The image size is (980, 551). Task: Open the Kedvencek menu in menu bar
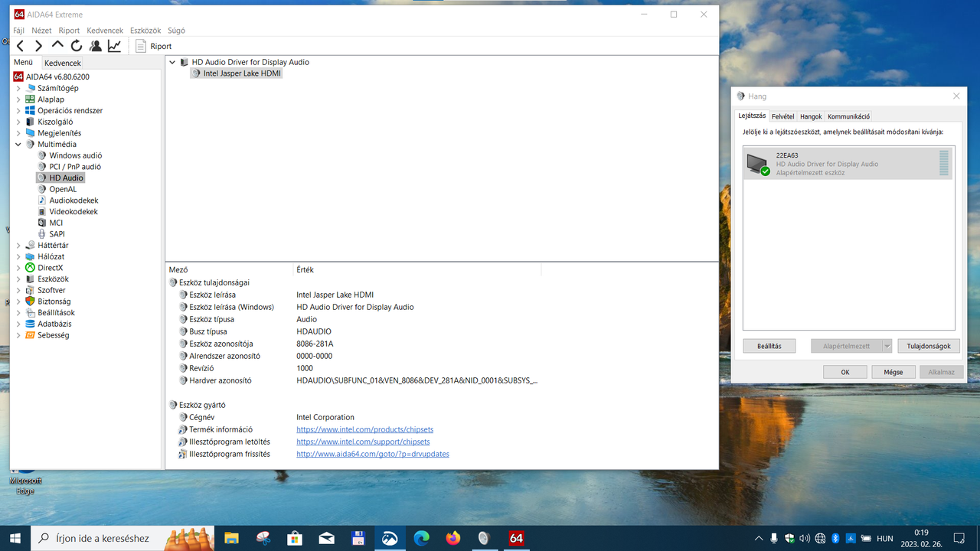(x=105, y=31)
